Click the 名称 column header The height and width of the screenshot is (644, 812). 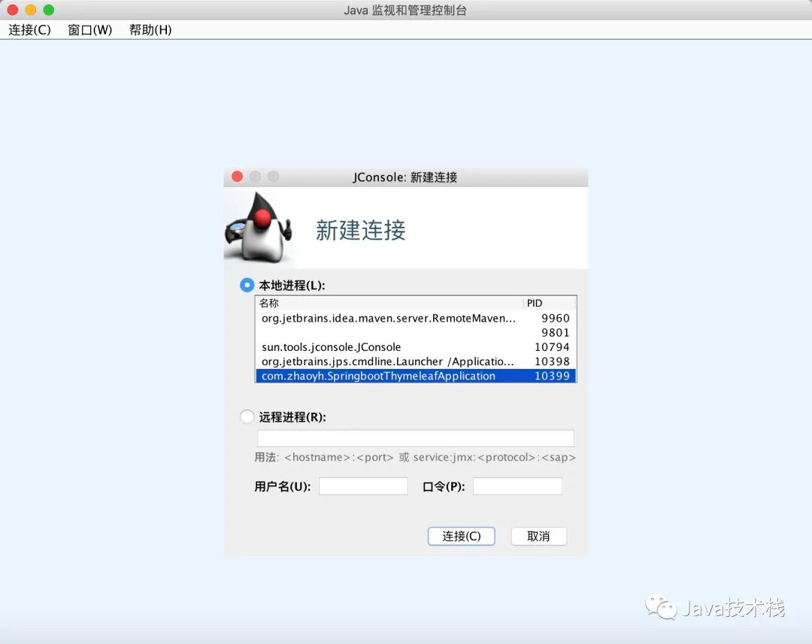389,303
